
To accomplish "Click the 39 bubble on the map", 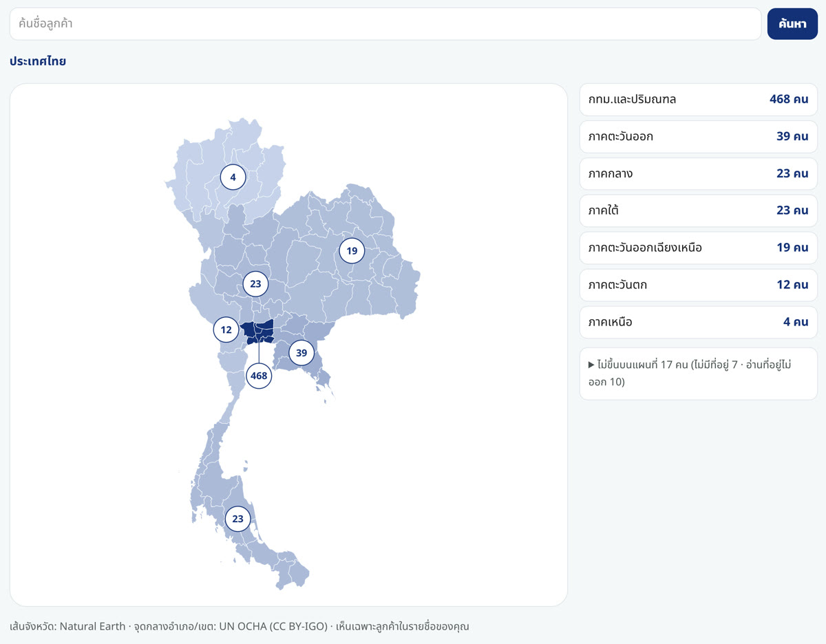I will [x=301, y=353].
